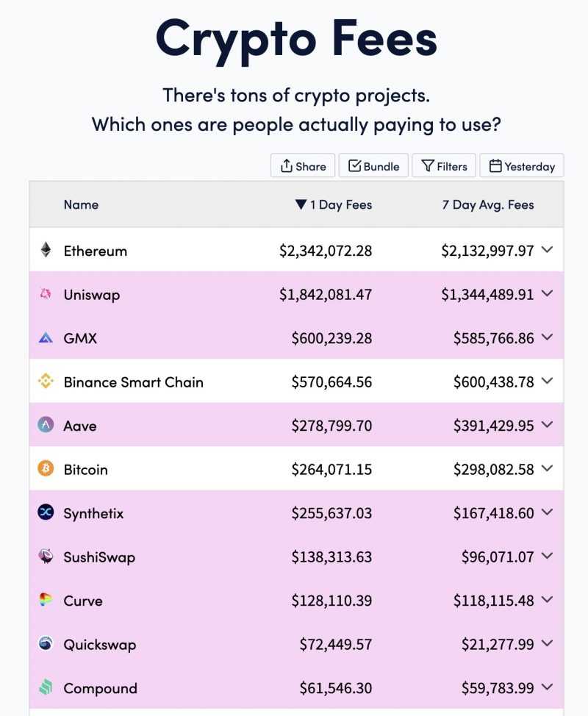
Task: Click the Share button
Action: tap(303, 165)
